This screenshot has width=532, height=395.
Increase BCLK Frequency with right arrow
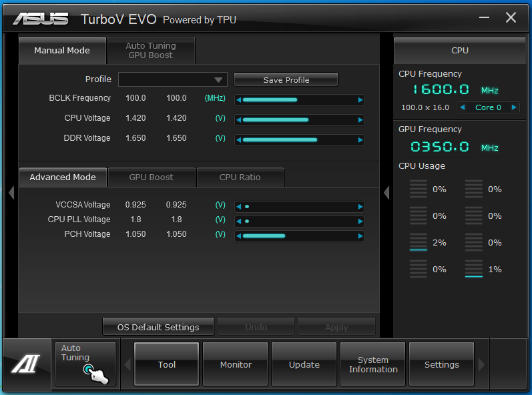click(360, 100)
